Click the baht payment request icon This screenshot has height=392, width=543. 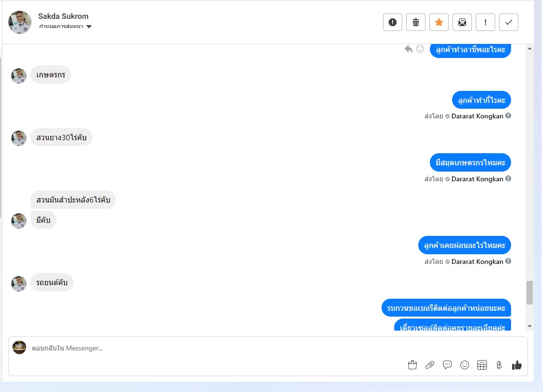click(x=499, y=365)
